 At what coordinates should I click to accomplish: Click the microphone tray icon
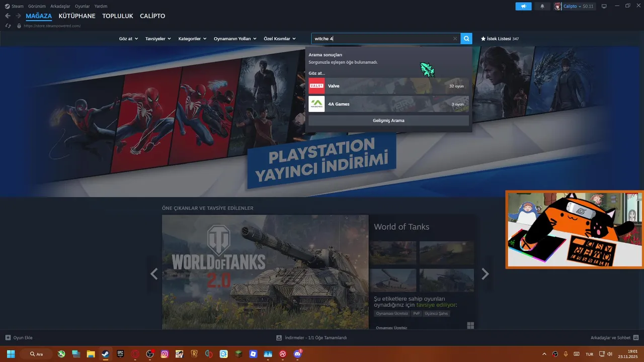(566, 354)
